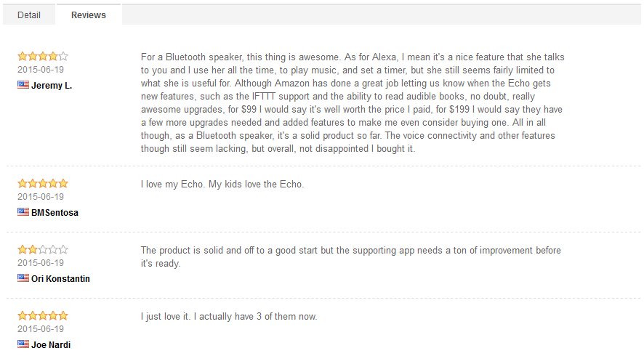Select the Reviews tab

coord(89,15)
